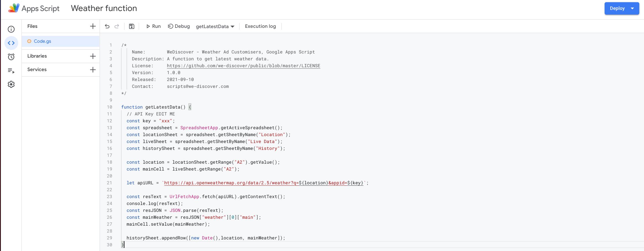Add a library with plus icon
Viewport: 644px width, 251px height.
[93, 56]
